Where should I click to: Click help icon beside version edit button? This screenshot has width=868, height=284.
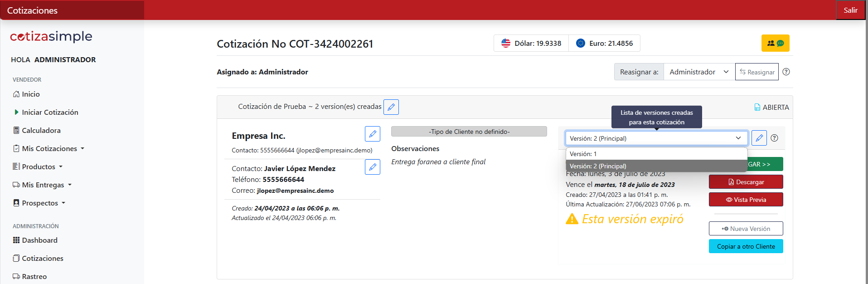[774, 138]
